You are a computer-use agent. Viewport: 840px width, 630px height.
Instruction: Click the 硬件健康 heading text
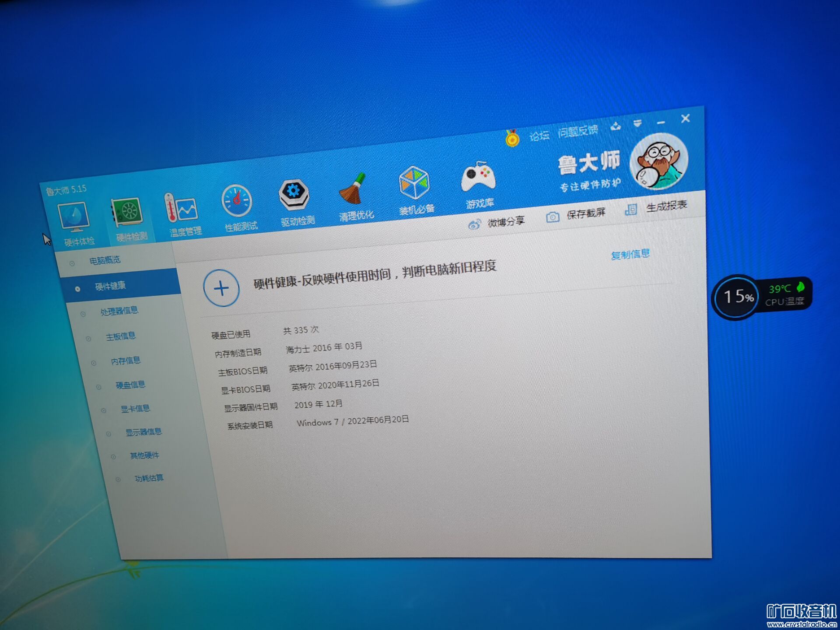pyautogui.click(x=375, y=275)
